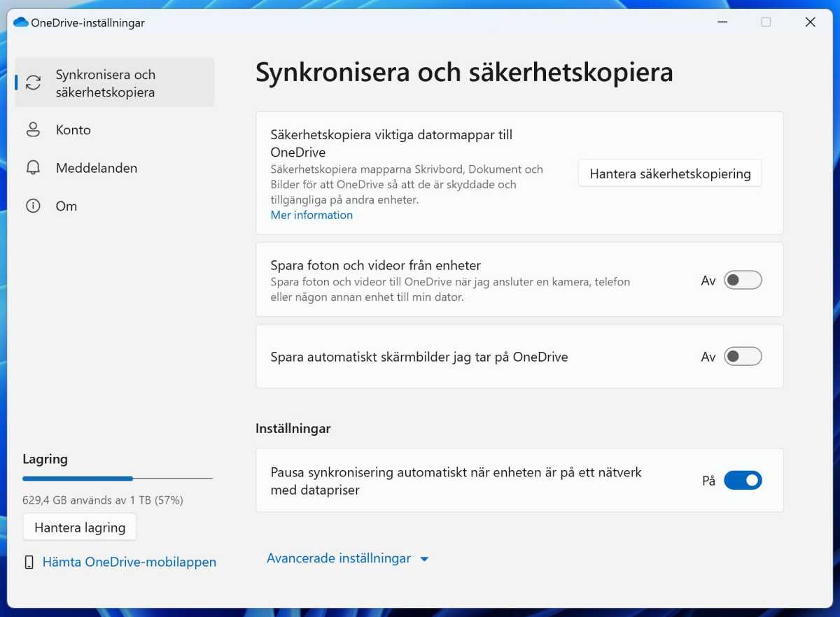840x617 pixels.
Task: Click the Om info circle icon
Action: (x=33, y=206)
